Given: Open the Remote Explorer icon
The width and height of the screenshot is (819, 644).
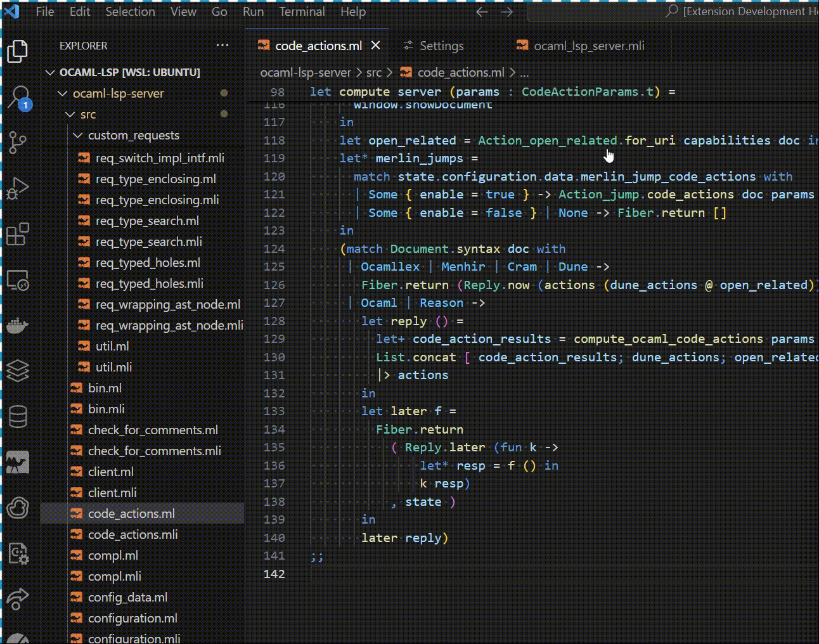Looking at the screenshot, I should click(x=18, y=279).
